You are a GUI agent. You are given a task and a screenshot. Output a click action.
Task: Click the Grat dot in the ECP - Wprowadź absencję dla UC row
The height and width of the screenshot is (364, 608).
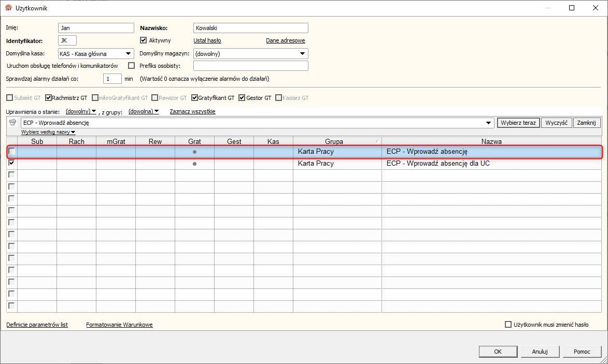(195, 164)
